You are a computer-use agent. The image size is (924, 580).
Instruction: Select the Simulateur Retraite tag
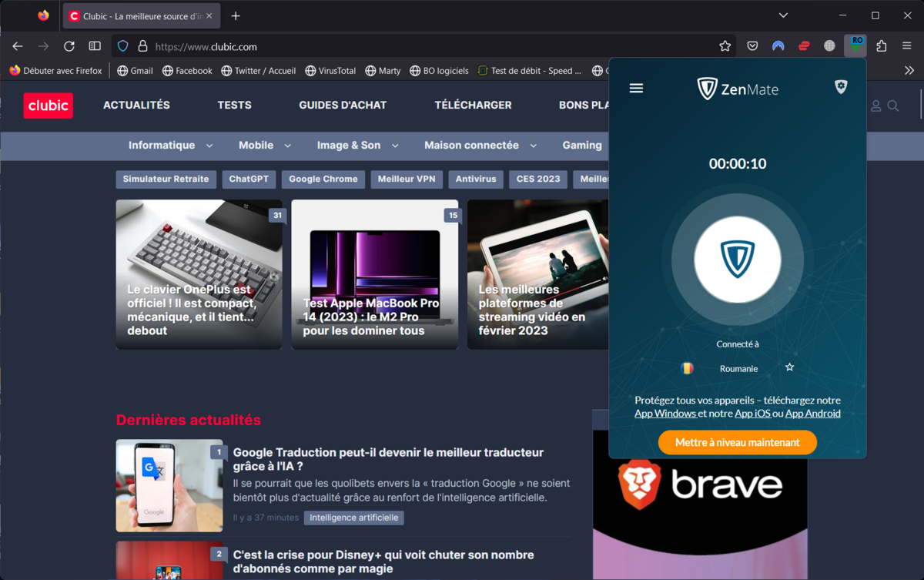[166, 179]
